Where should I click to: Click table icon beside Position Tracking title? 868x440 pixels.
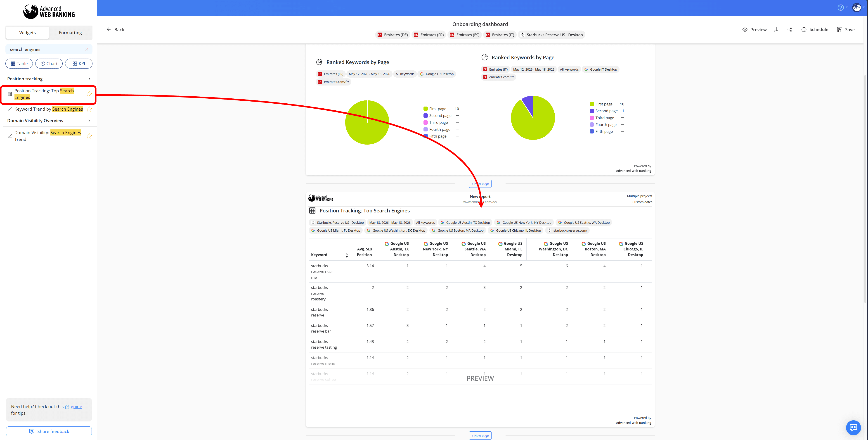312,211
